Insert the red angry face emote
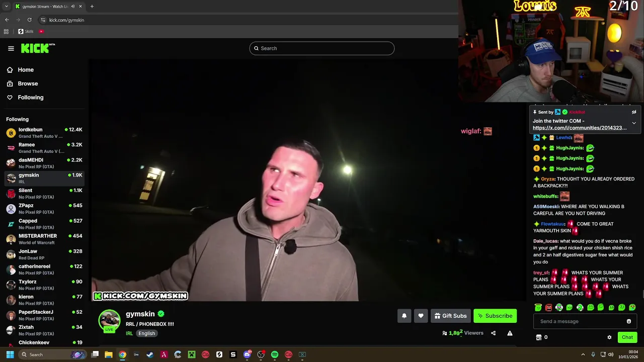Viewport: 644px width, 362px height. (548, 307)
